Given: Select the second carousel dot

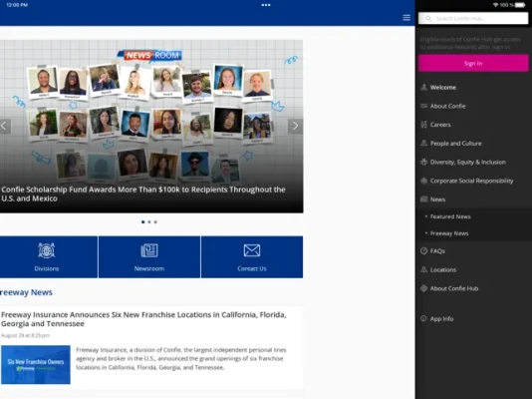Looking at the screenshot, I should (149, 222).
